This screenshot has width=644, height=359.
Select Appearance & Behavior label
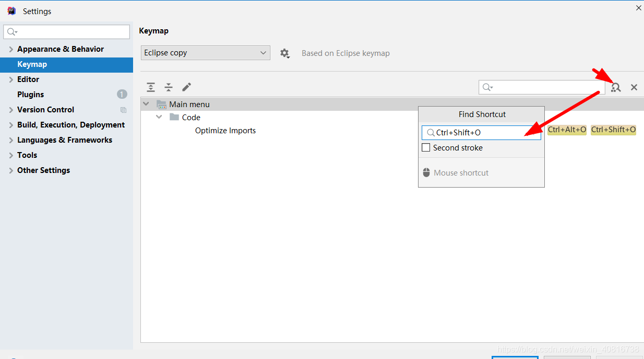coord(61,49)
